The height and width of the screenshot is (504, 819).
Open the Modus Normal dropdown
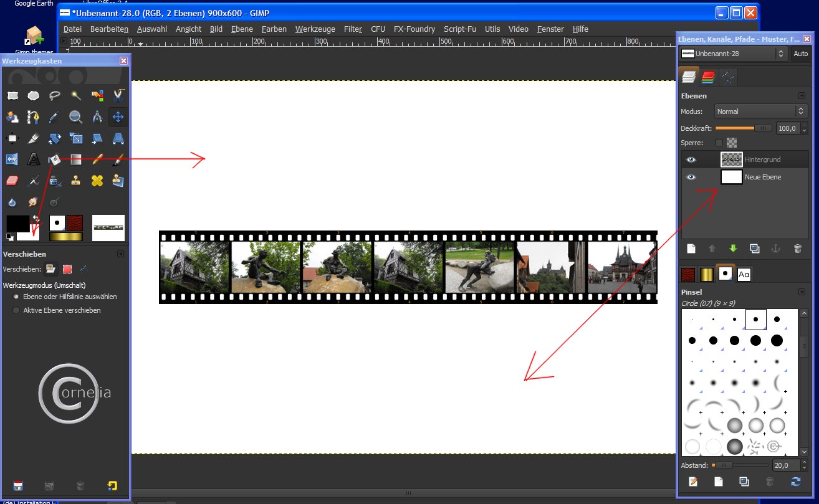[x=761, y=112]
